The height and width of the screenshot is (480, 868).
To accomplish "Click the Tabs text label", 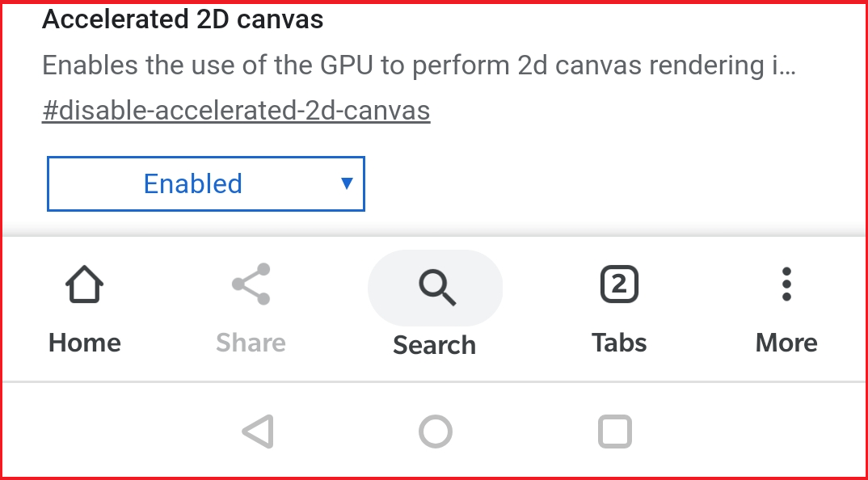I will [619, 343].
